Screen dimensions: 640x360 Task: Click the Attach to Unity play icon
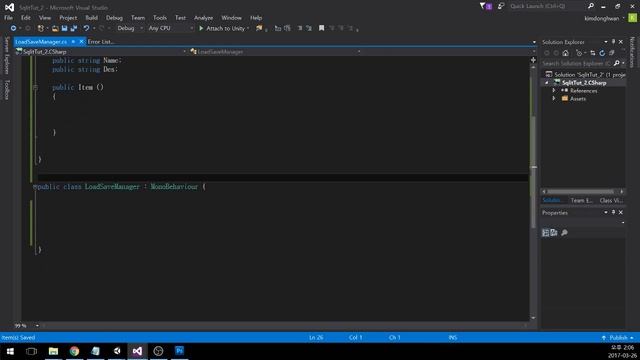coord(201,28)
